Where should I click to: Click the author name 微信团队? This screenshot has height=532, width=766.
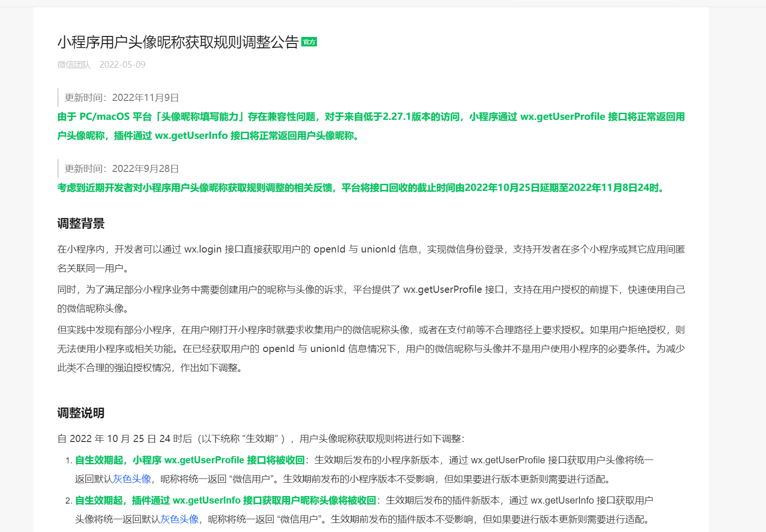point(74,64)
